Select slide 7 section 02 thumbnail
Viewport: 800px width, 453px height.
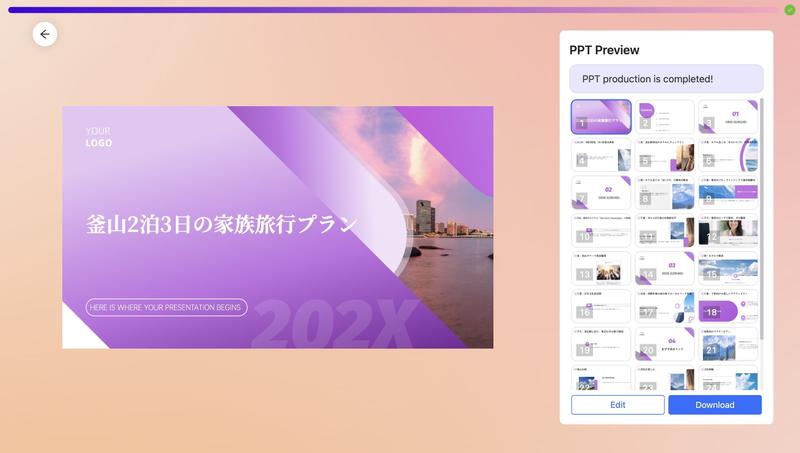(x=601, y=192)
